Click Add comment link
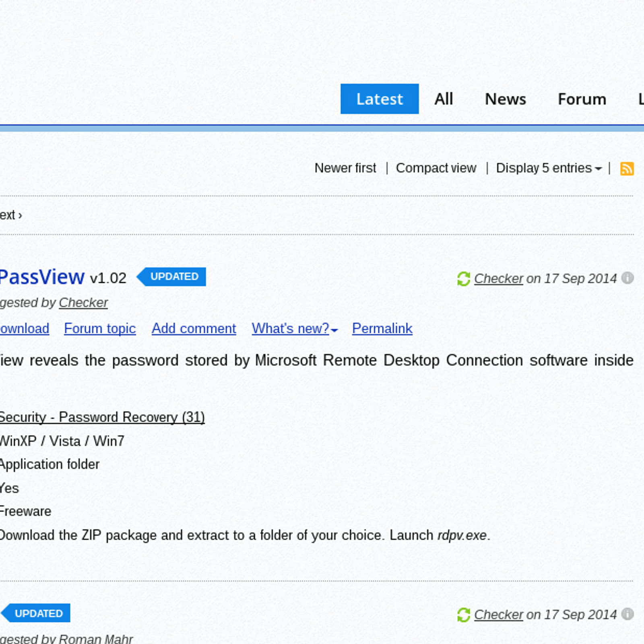 click(194, 328)
